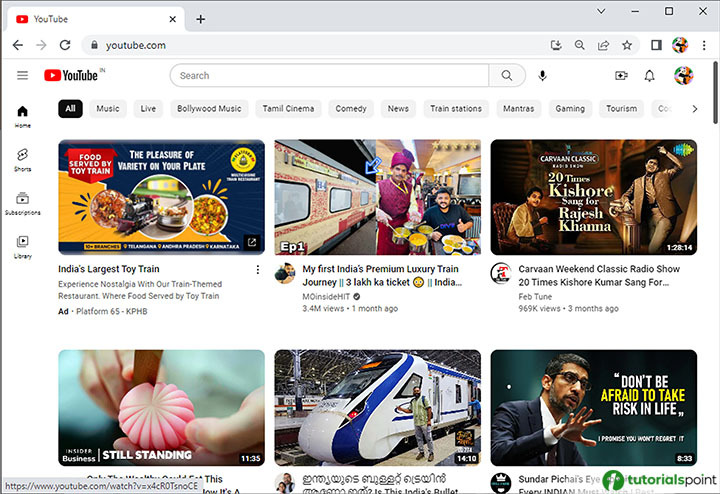View site lock information
This screenshot has height=494, width=720.
(x=94, y=45)
